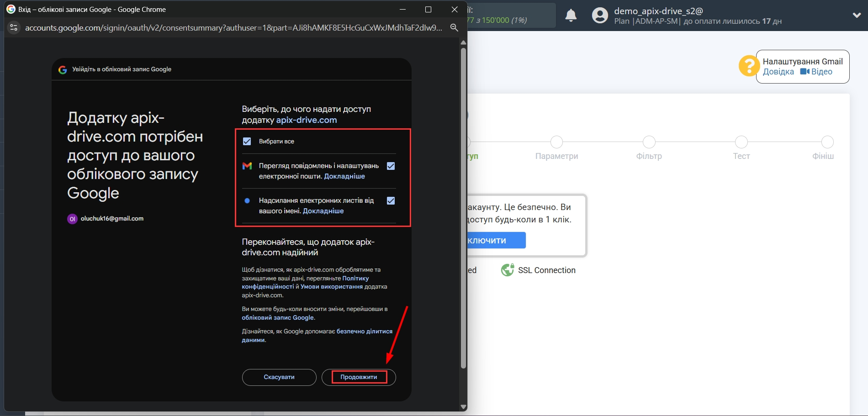
Task: Click the yellow question mark help icon
Action: pos(749,66)
